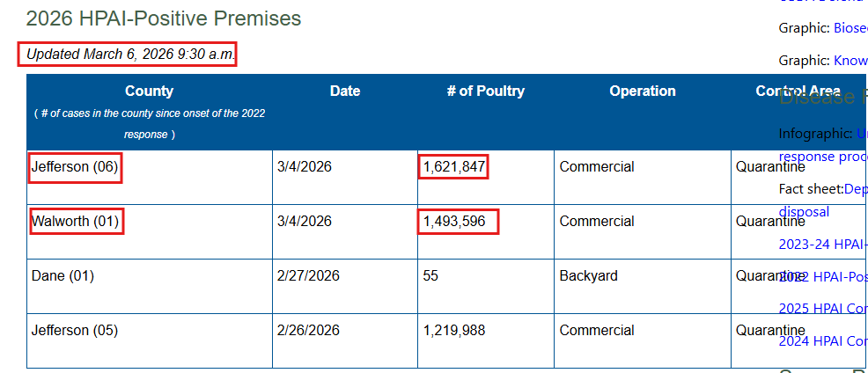Open the 2024 HPAI link

pyautogui.click(x=822, y=341)
